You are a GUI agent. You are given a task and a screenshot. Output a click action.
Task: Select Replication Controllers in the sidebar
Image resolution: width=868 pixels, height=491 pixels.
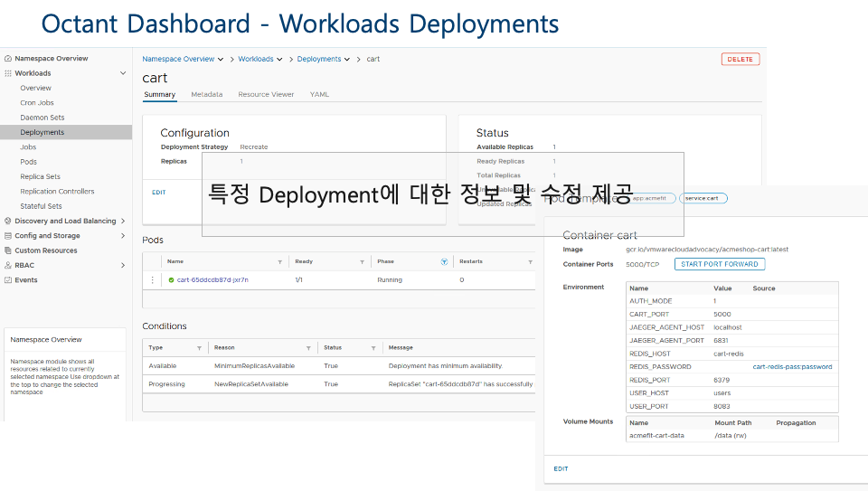(x=57, y=192)
